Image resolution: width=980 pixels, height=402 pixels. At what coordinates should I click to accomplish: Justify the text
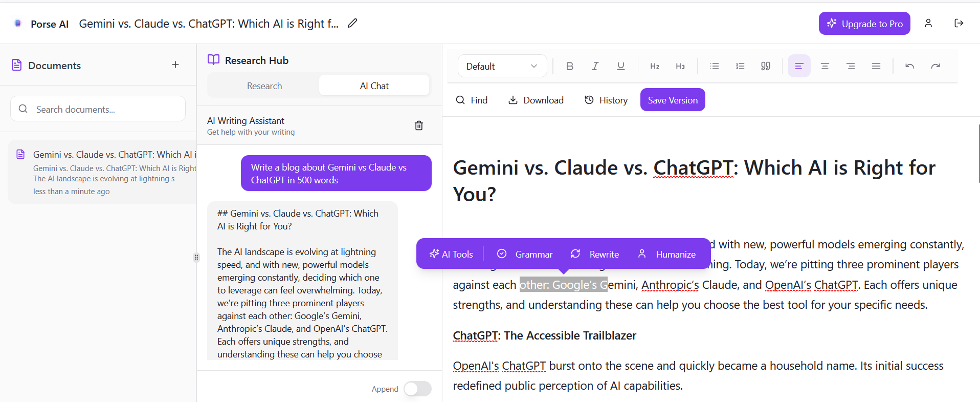tap(876, 66)
